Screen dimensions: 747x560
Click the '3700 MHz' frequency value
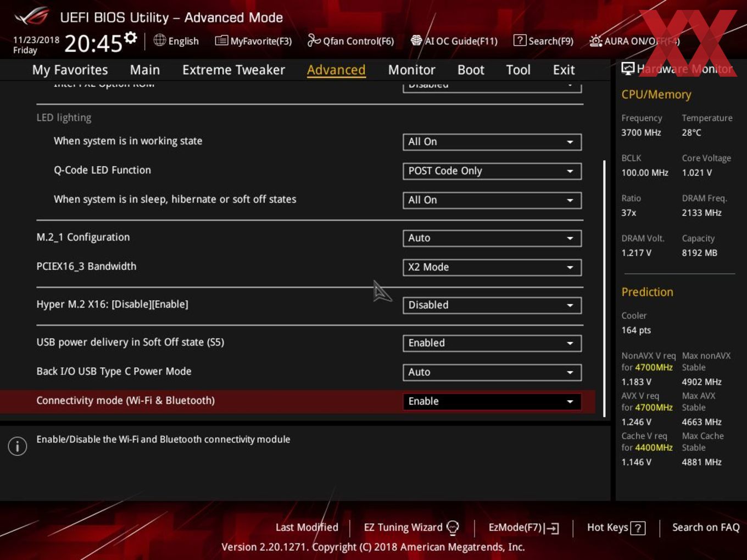point(641,132)
